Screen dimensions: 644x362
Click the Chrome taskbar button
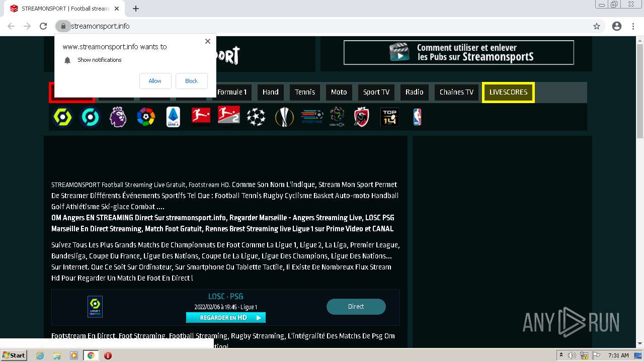91,355
